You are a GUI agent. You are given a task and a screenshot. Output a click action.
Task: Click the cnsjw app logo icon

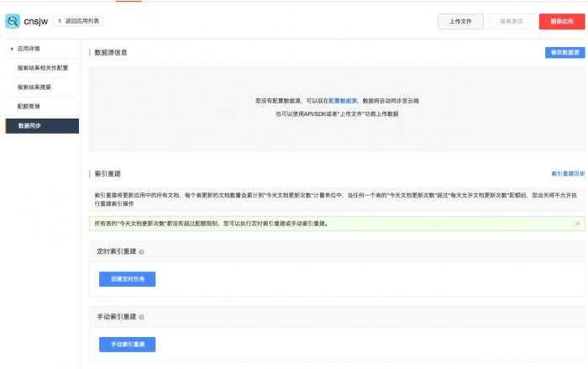[13, 21]
